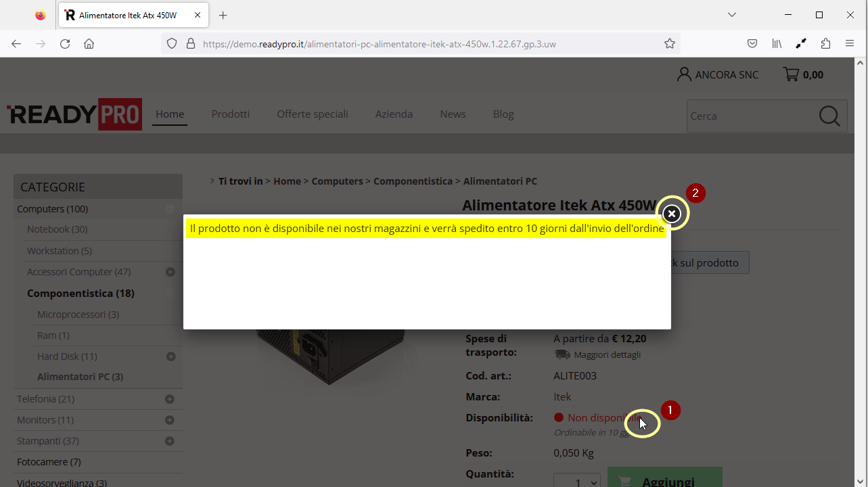Follow Alimentatori PC breadcrumb link
This screenshot has width=868, height=487.
[x=501, y=181]
